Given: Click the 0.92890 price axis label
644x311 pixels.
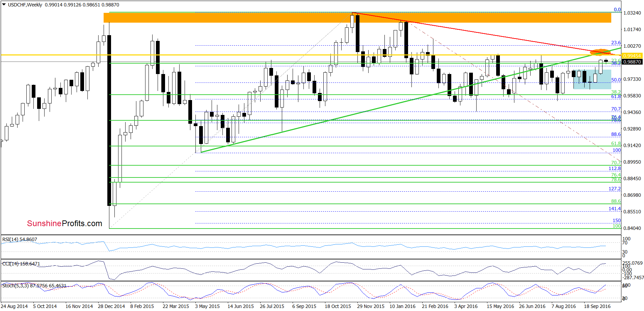Looking at the screenshot, I should [632, 129].
